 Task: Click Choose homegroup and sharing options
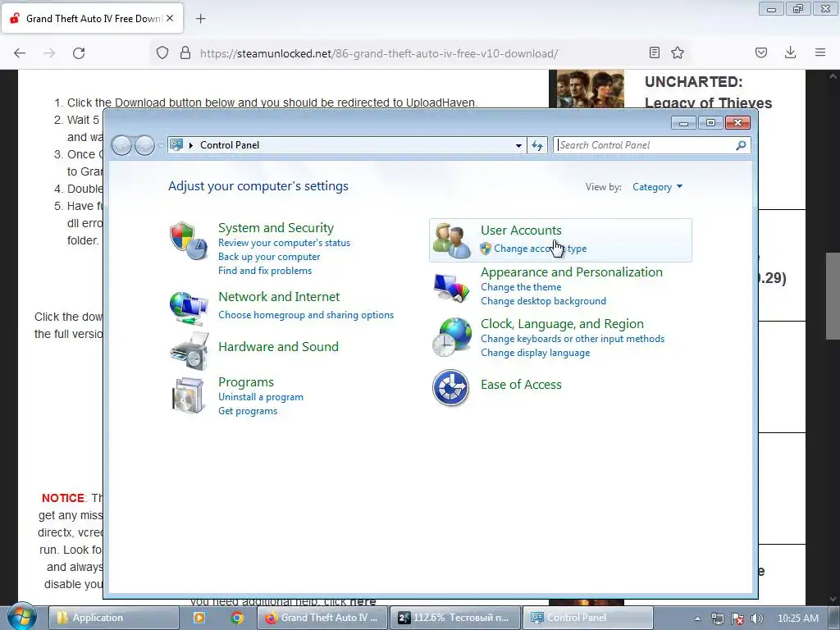pos(306,315)
